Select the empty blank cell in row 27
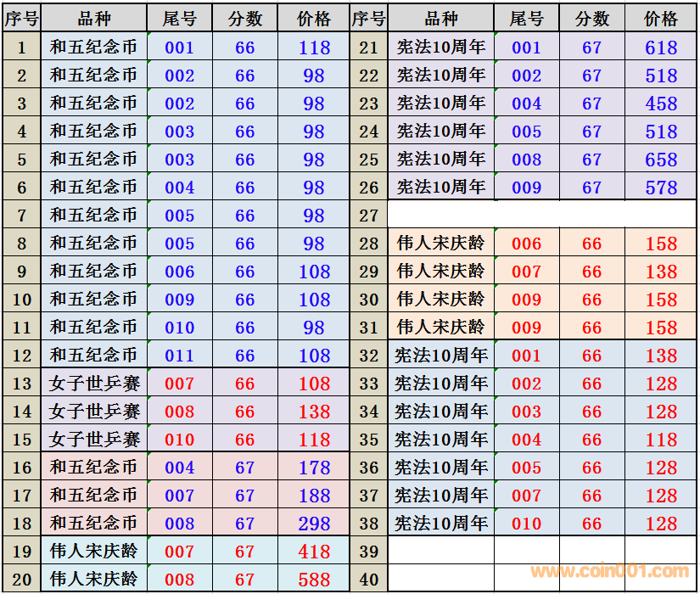The image size is (700, 594). pos(541,215)
